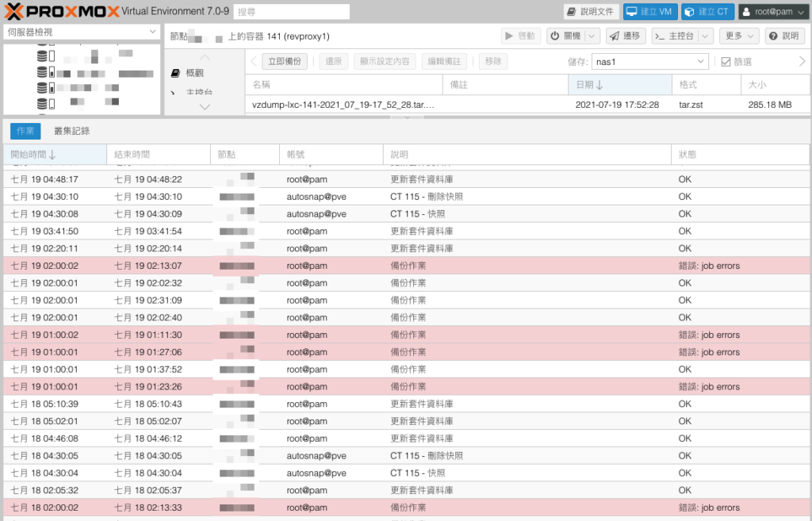Image resolution: width=812 pixels, height=521 pixels.
Task: Click 錯誤: job errors status ending 19 01:23:26
Action: (709, 387)
